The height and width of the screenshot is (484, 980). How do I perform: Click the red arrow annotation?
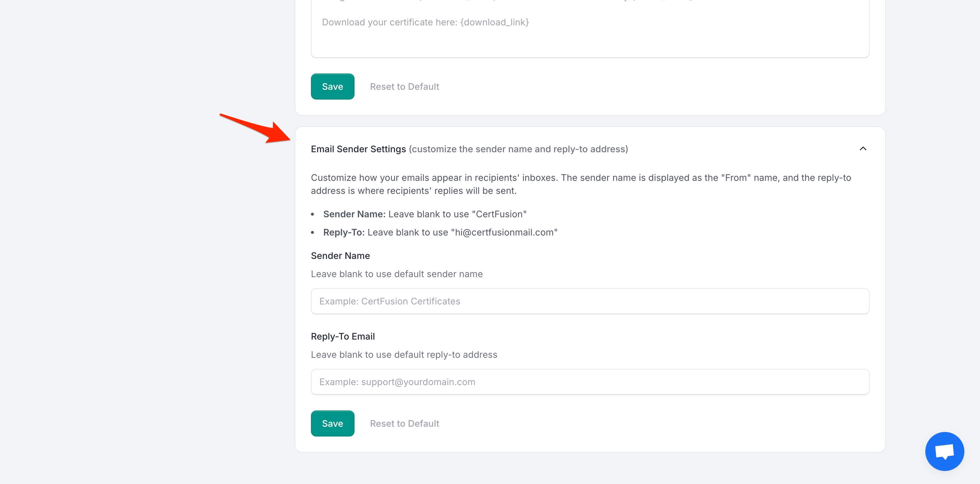[x=259, y=128]
